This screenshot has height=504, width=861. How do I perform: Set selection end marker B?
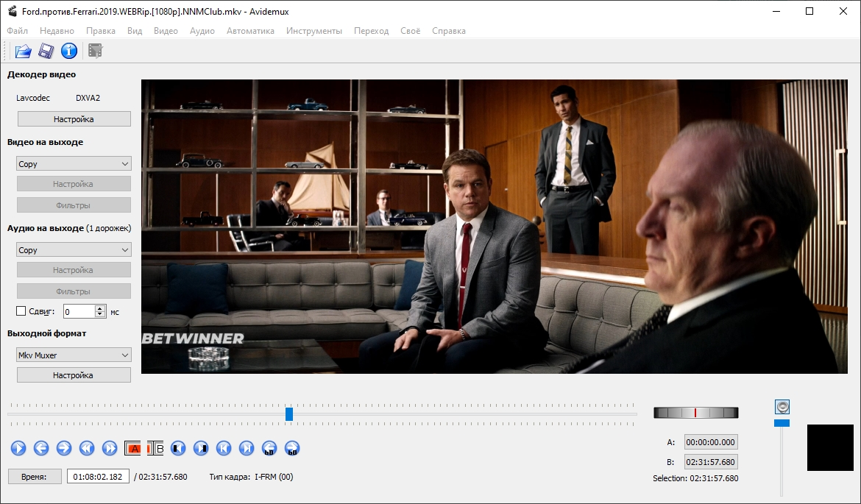point(155,449)
